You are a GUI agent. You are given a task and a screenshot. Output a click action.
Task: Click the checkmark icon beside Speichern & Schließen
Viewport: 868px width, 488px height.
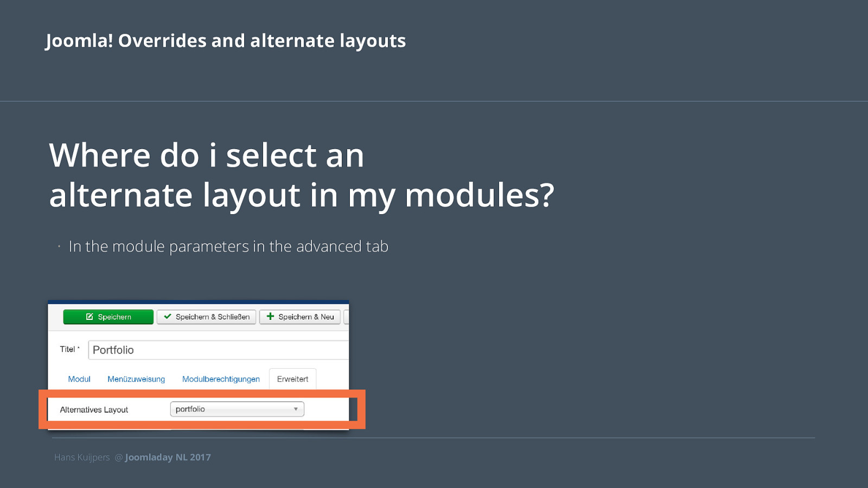[x=168, y=317]
